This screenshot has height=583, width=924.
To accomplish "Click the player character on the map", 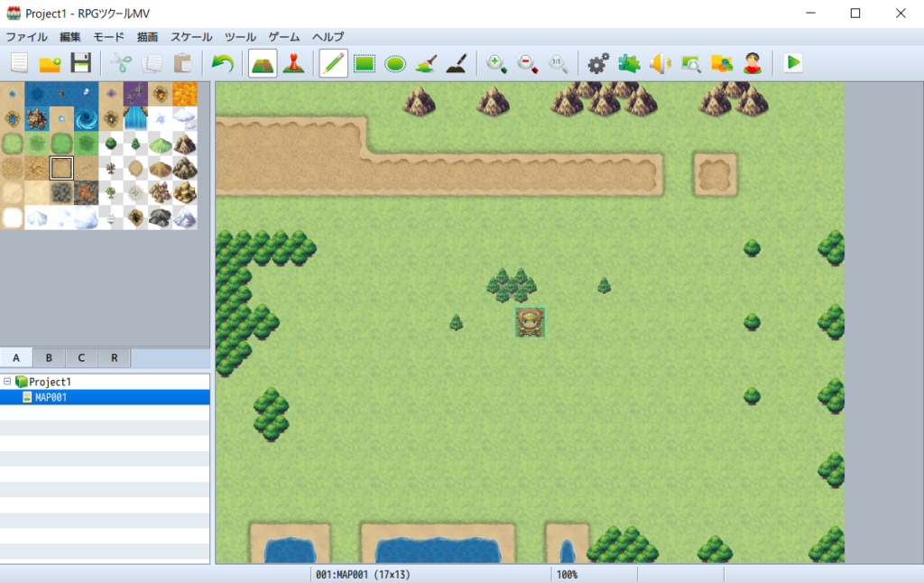I will click(530, 322).
